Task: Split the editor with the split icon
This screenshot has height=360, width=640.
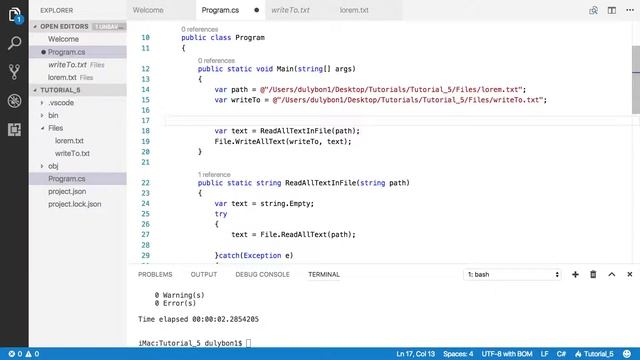Action: pos(612,10)
